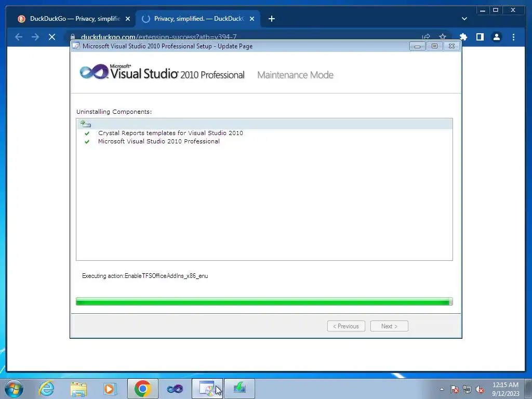Open the clock showing 12:15 AM
This screenshot has width=532, height=399.
506,389
